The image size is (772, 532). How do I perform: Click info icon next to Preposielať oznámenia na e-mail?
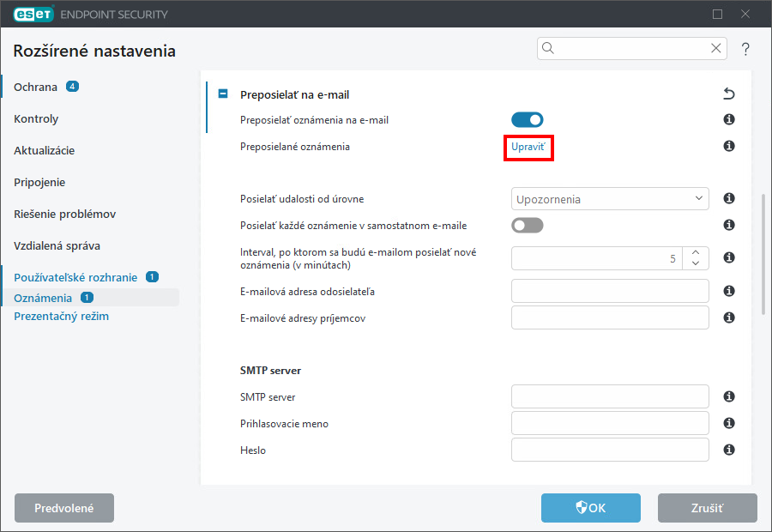point(728,120)
